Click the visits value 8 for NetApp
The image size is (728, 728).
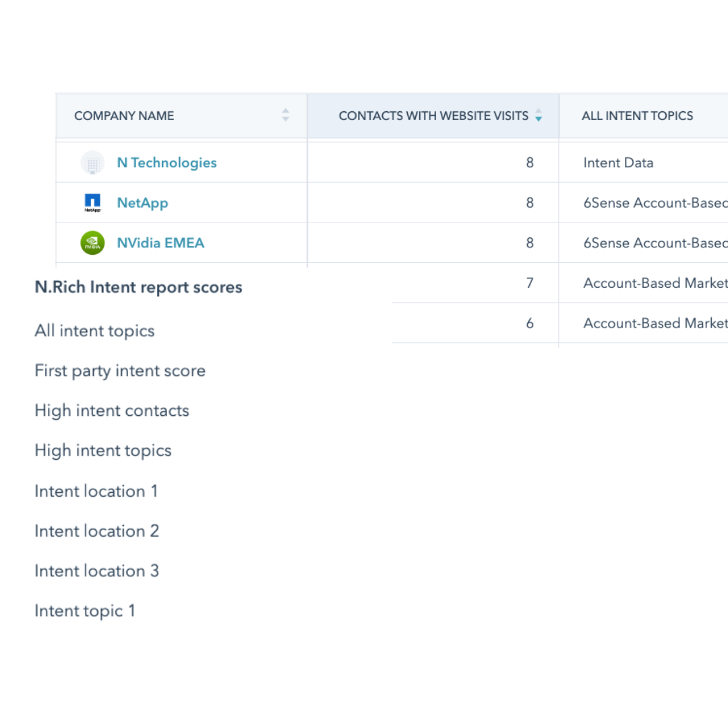pyautogui.click(x=530, y=203)
